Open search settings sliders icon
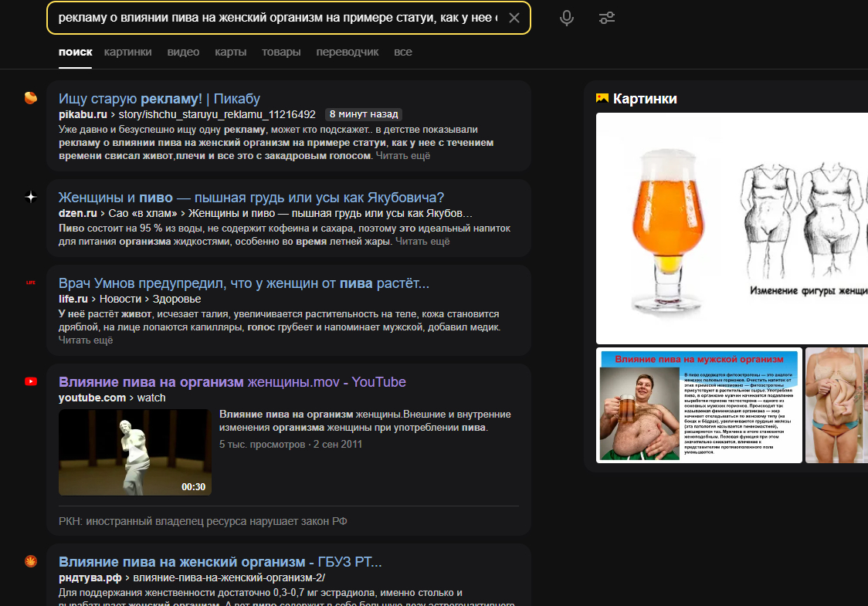Image resolution: width=868 pixels, height=606 pixels. pyautogui.click(x=607, y=19)
